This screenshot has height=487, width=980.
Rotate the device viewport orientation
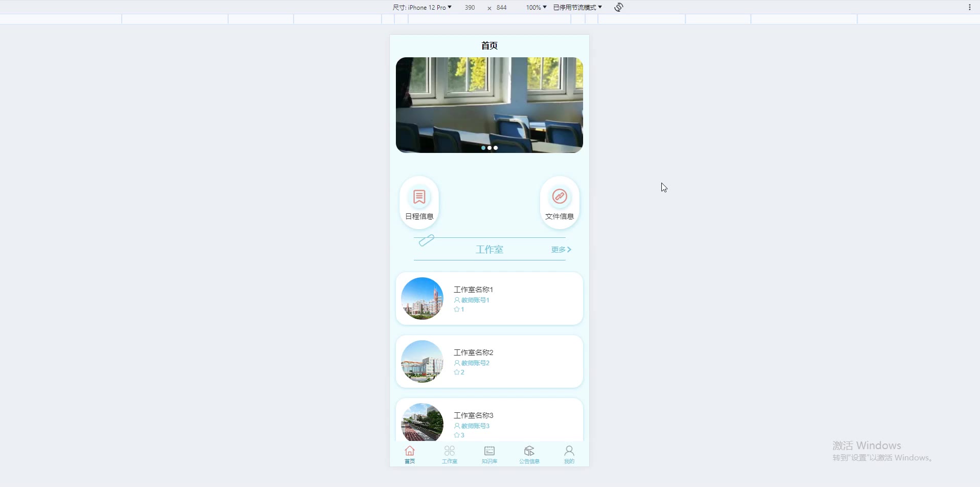click(x=618, y=7)
